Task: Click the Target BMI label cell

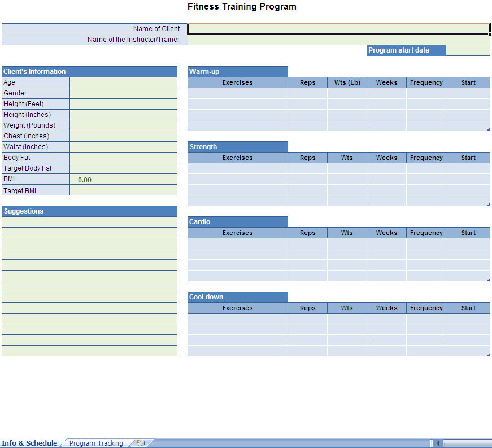Action: 36,190
